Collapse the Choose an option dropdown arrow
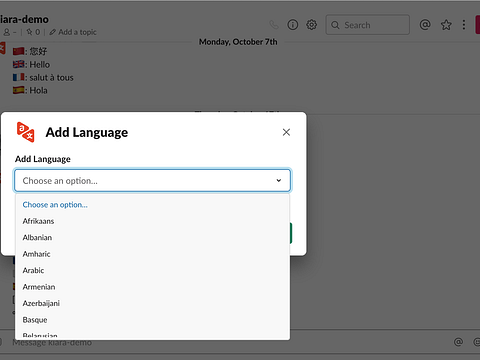 pos(279,181)
